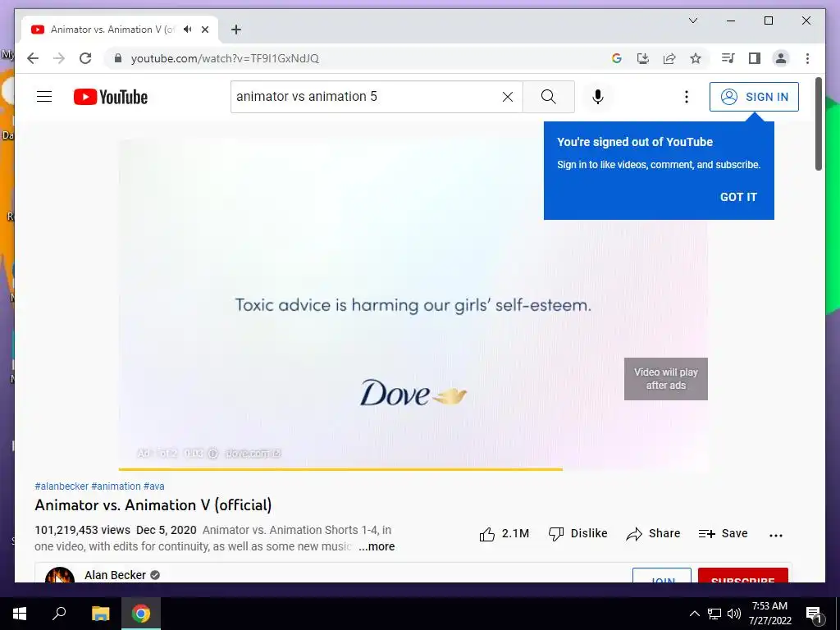This screenshot has width=840, height=630.
Task: Go back with the browser back arrow
Action: coord(33,58)
